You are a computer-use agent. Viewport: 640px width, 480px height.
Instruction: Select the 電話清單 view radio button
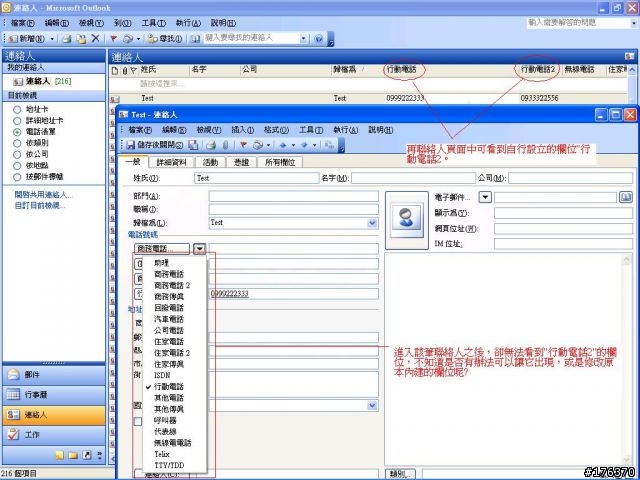click(17, 132)
